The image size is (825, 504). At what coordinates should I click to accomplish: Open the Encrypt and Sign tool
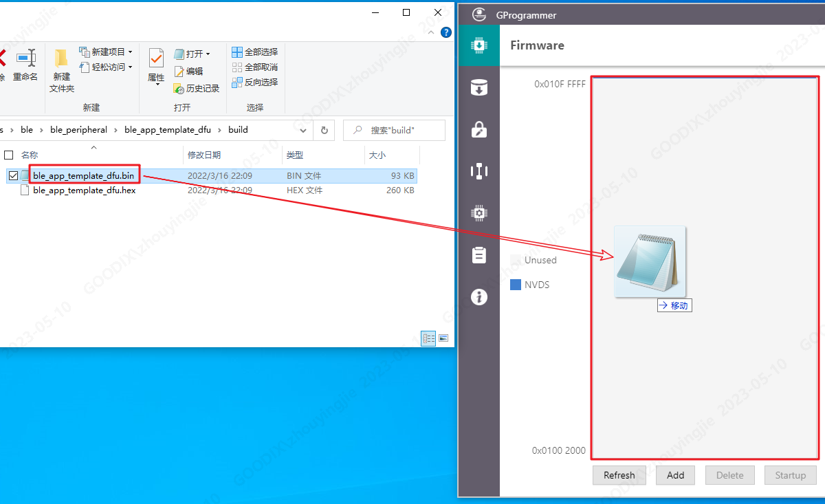[x=479, y=129]
